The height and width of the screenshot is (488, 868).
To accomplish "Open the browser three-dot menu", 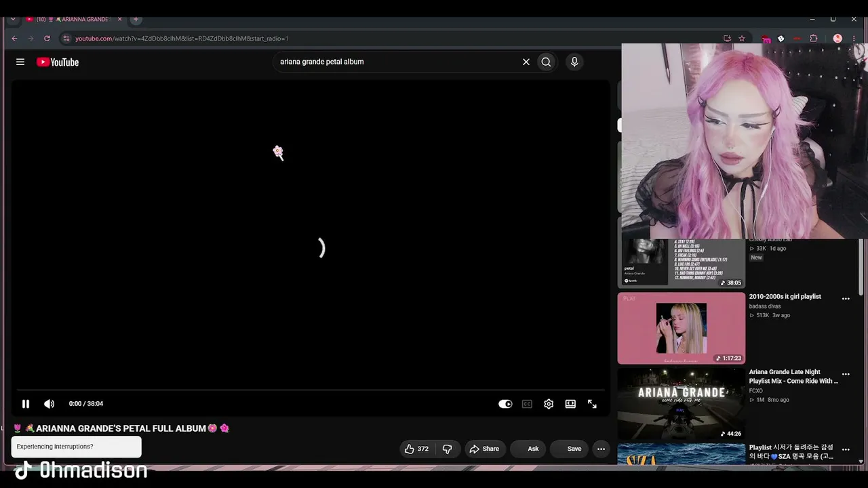I will (854, 39).
